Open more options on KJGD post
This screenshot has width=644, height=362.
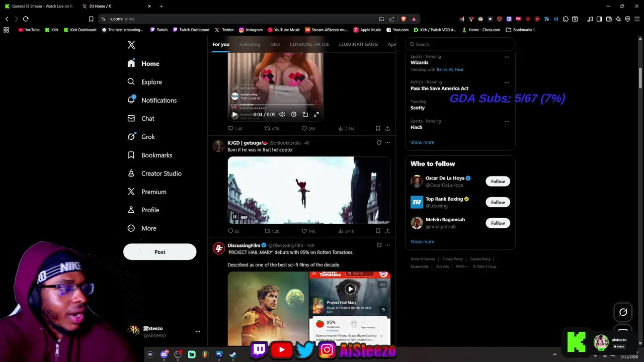(x=387, y=143)
